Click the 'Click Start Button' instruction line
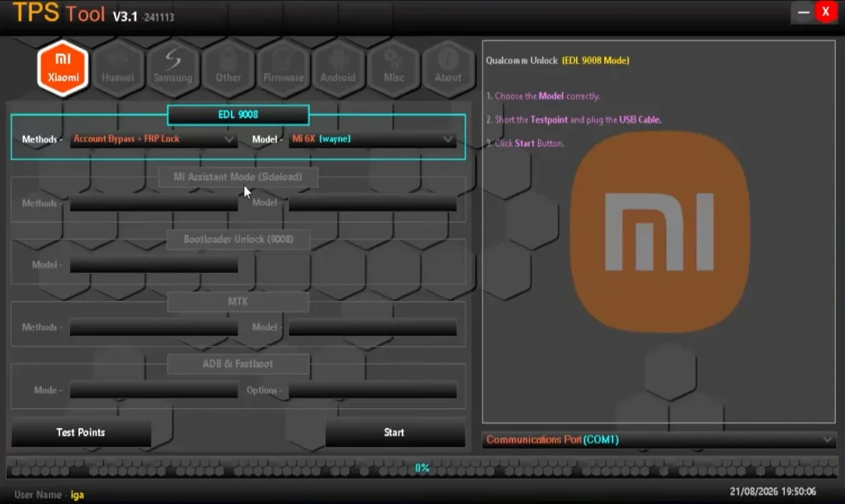The width and height of the screenshot is (845, 504). pos(525,144)
